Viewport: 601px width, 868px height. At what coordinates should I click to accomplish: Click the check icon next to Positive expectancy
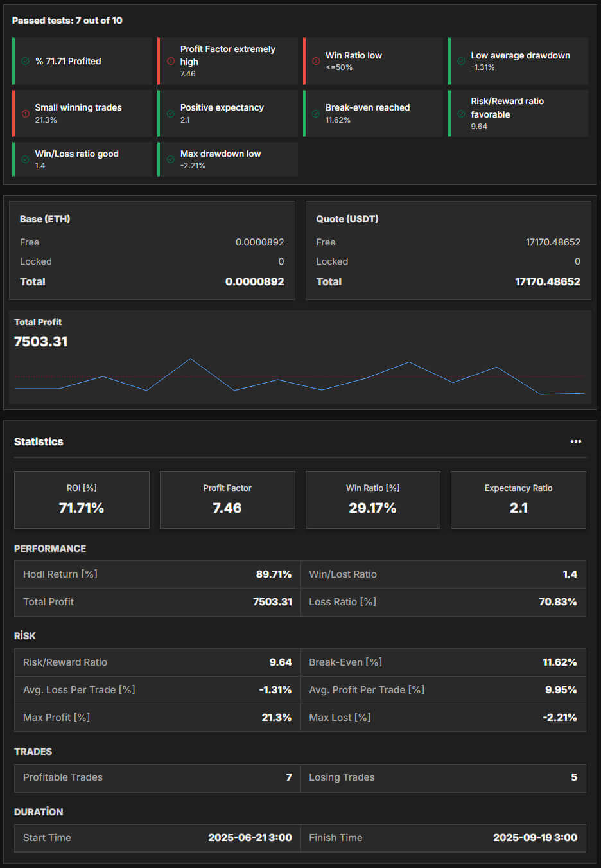pyautogui.click(x=170, y=114)
